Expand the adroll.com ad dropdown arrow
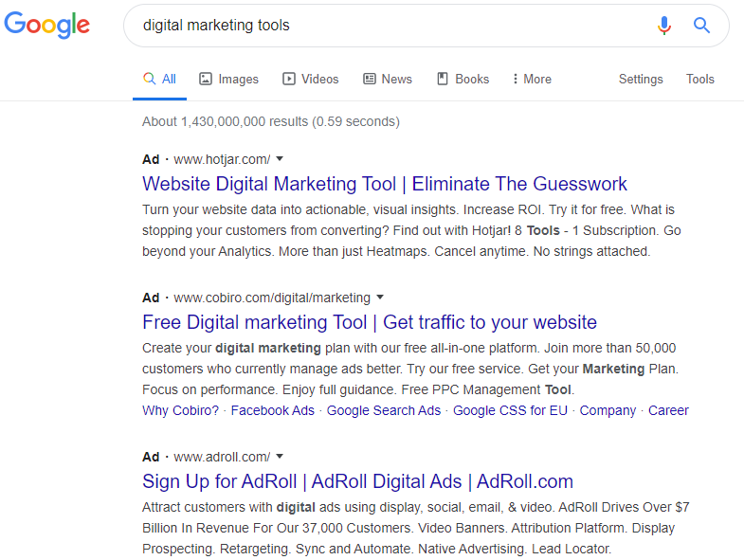Viewport: 744px width, 560px height. coord(280,457)
